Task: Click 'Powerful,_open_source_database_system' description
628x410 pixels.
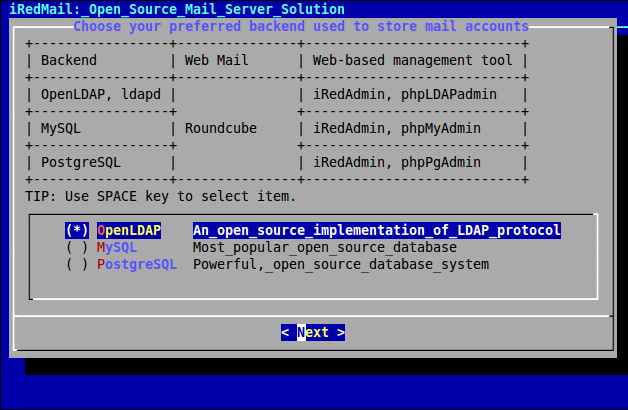Action: [341, 264]
